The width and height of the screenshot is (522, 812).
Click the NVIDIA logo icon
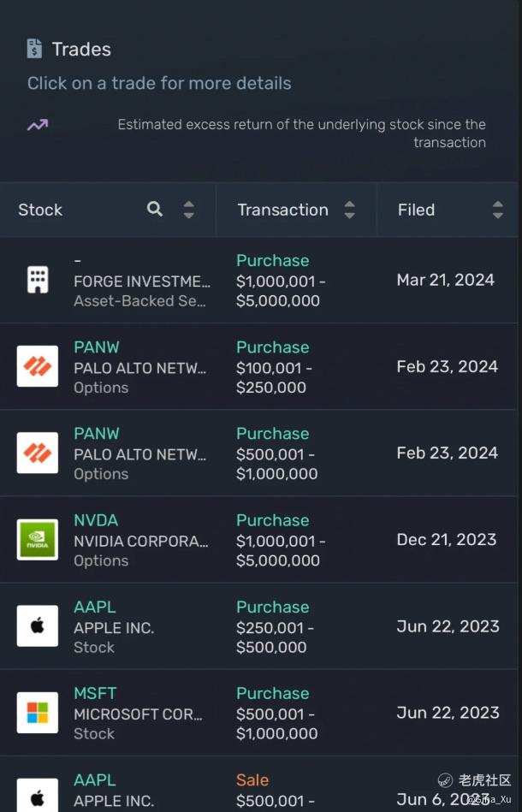(38, 540)
